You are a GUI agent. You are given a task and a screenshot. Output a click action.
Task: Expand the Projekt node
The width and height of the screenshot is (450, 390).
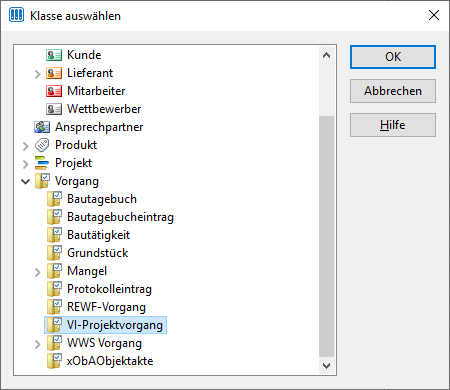[x=26, y=164]
